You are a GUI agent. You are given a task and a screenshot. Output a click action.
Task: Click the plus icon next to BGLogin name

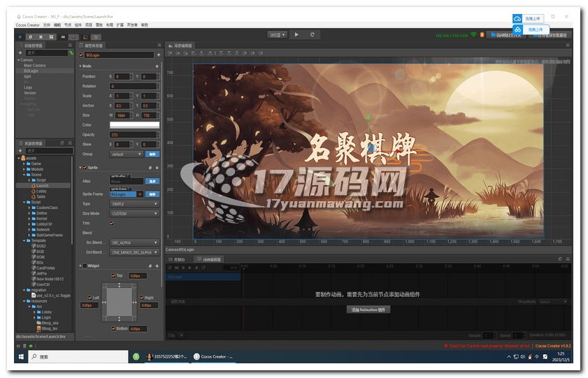(x=159, y=54)
